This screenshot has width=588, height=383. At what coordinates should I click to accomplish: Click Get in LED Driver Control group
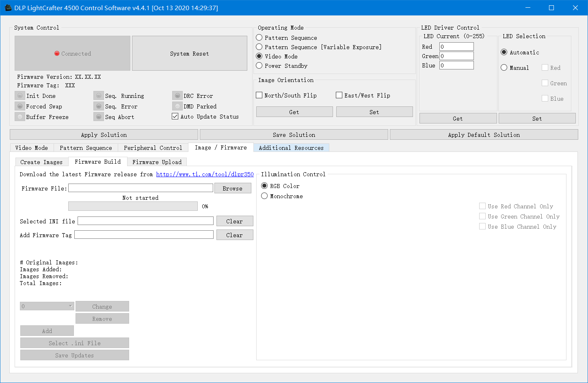pyautogui.click(x=458, y=118)
